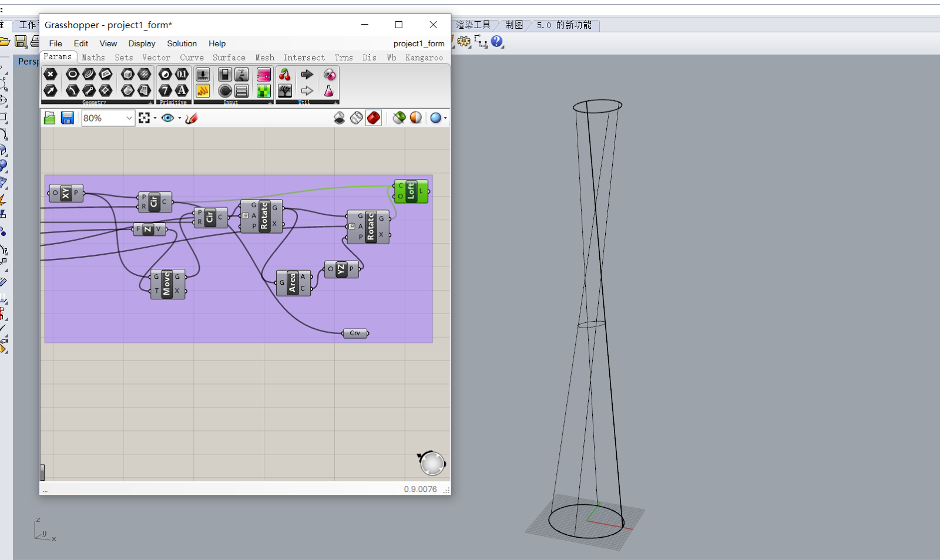Click the cherry picker icon in the Util panel
940x560 pixels.
click(x=286, y=75)
